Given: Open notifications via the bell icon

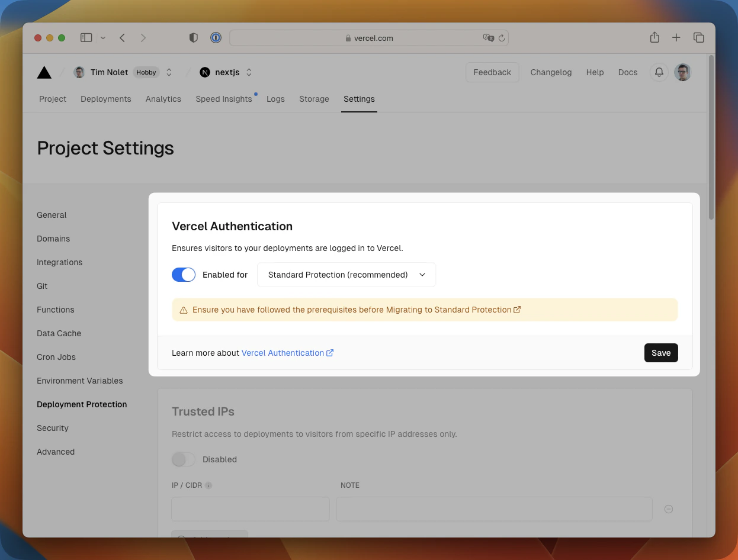Looking at the screenshot, I should pyautogui.click(x=659, y=72).
